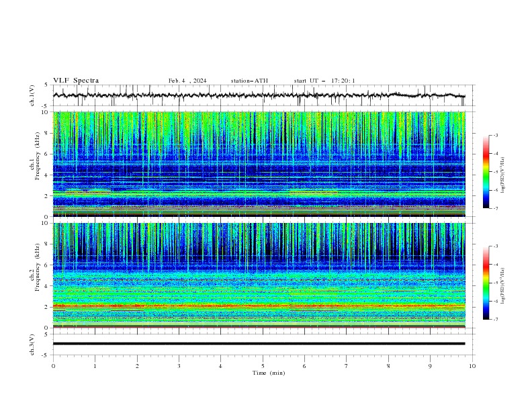This screenshot has width=532, height=411.
Task: Click the upper colorbar log(PSD) label
Action: click(x=502, y=175)
